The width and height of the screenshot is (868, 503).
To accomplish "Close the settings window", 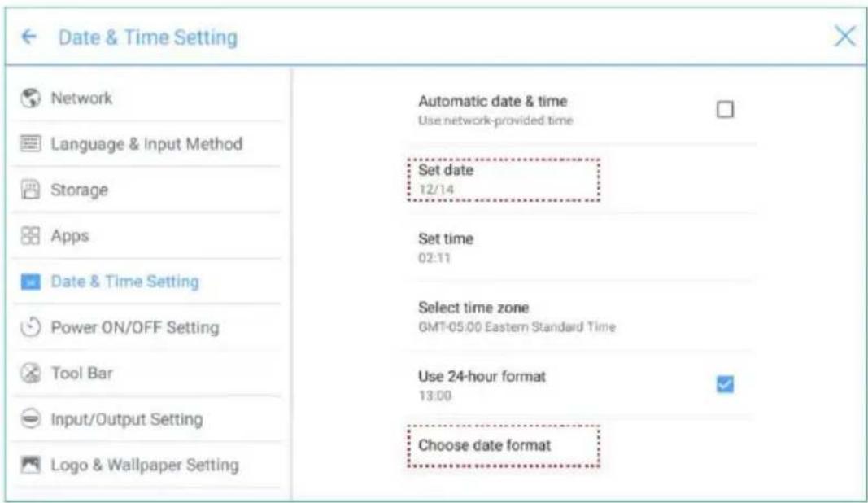I will pos(844,37).
